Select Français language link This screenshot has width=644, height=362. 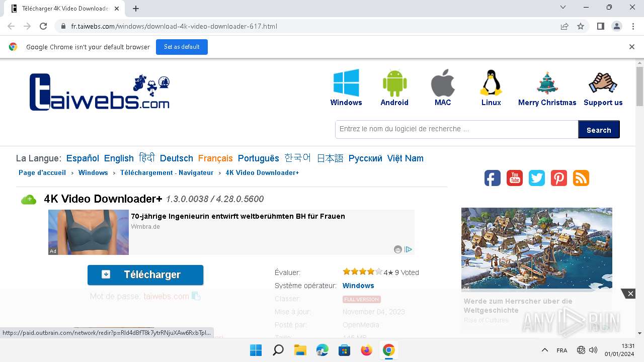point(215,158)
